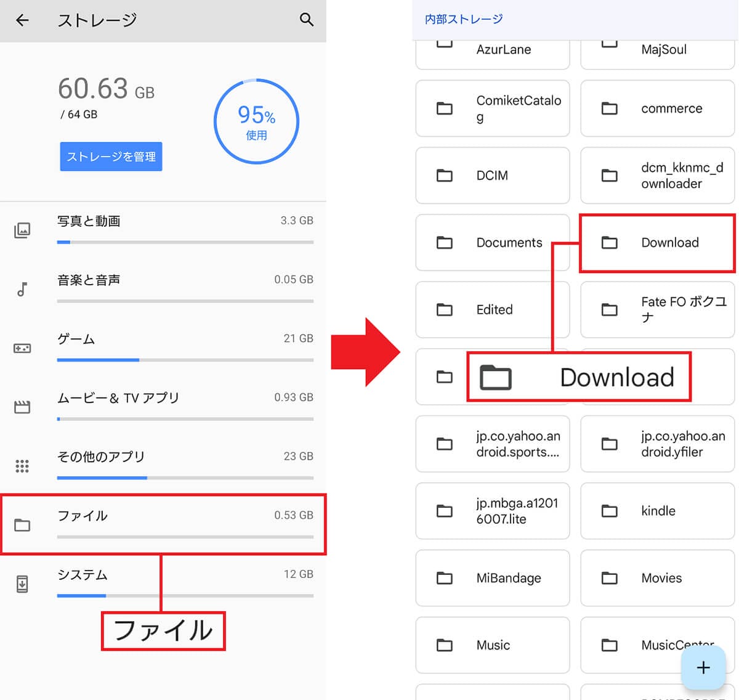Tap the photo icon beside 写真と動画
This screenshot has width=739, height=700.
[22, 230]
